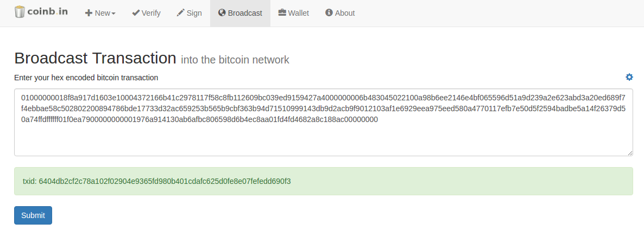Click the info circle icon beside About
Image resolution: width=644 pixels, height=230 pixels.
click(329, 12)
